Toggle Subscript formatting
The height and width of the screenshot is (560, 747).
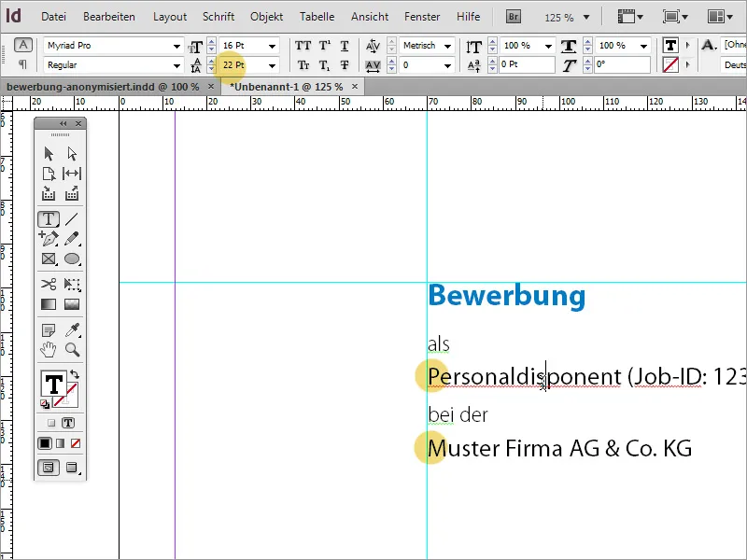pos(324,65)
